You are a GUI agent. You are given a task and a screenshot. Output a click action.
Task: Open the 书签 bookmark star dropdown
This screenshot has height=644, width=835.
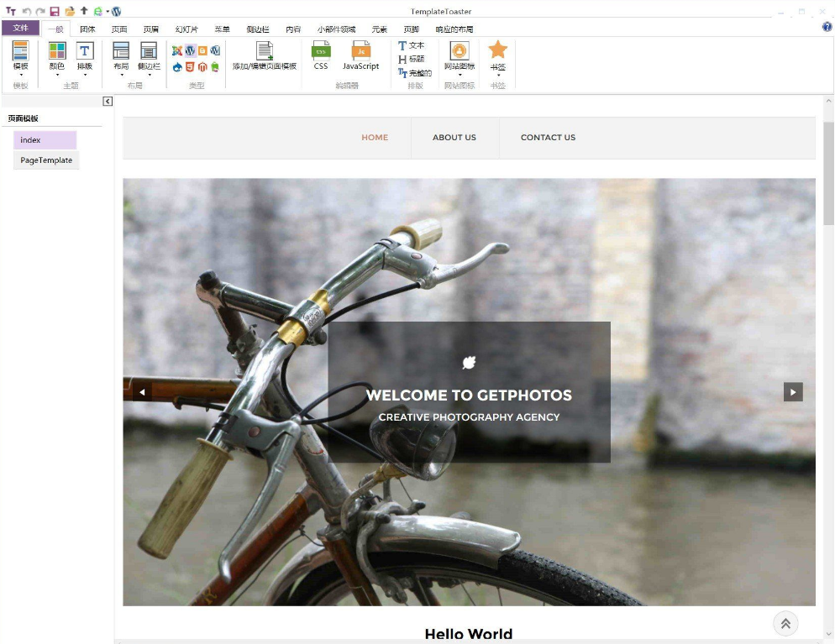click(x=498, y=75)
